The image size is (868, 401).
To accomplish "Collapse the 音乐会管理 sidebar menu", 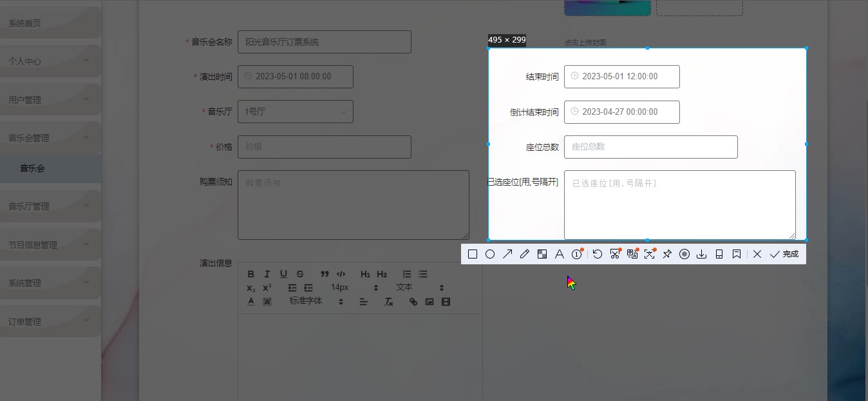I will point(50,138).
